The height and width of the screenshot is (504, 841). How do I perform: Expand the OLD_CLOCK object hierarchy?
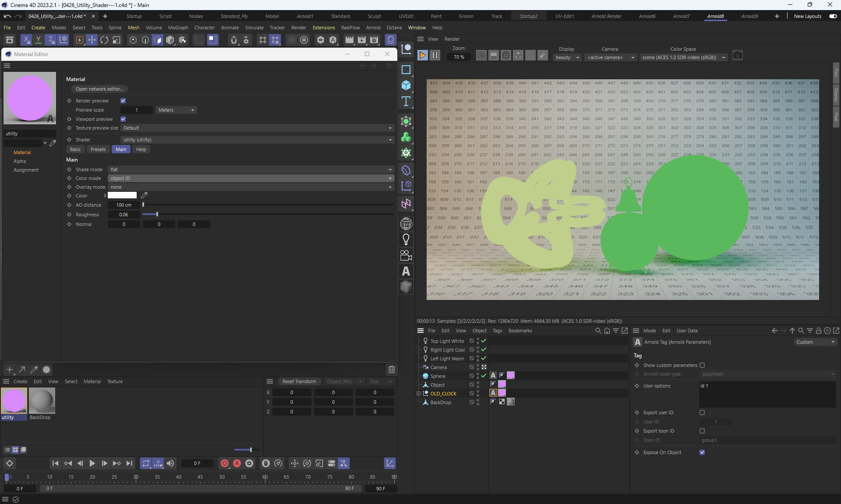[418, 394]
